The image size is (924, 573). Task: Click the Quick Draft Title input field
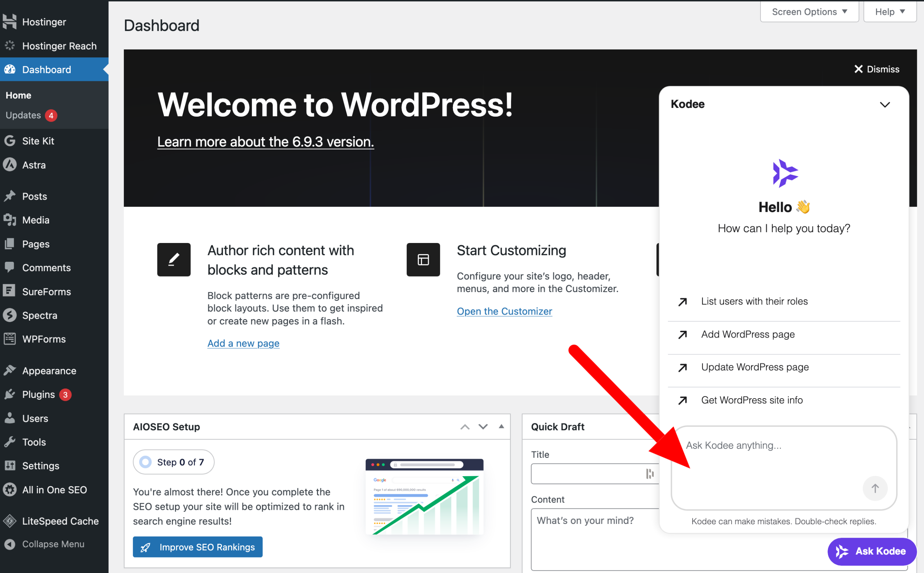(595, 473)
